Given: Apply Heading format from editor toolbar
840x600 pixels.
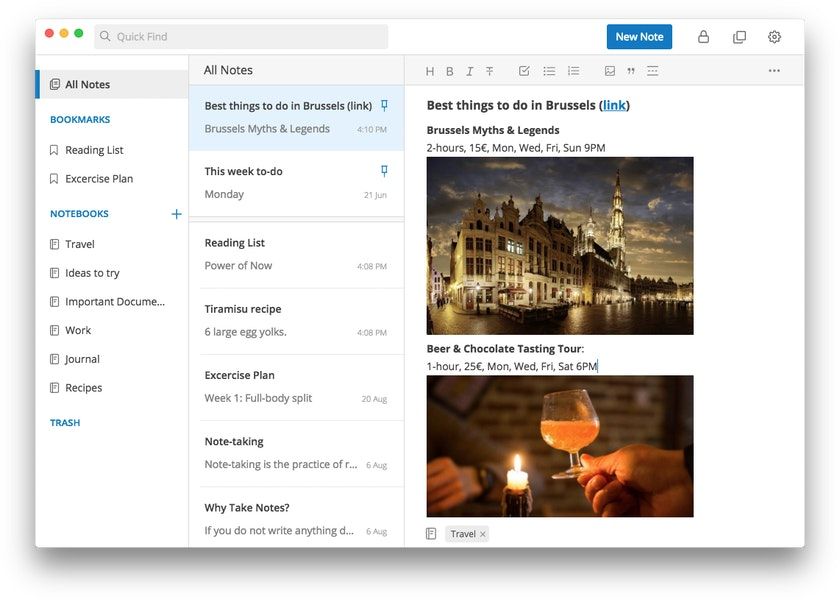Looking at the screenshot, I should (430, 71).
